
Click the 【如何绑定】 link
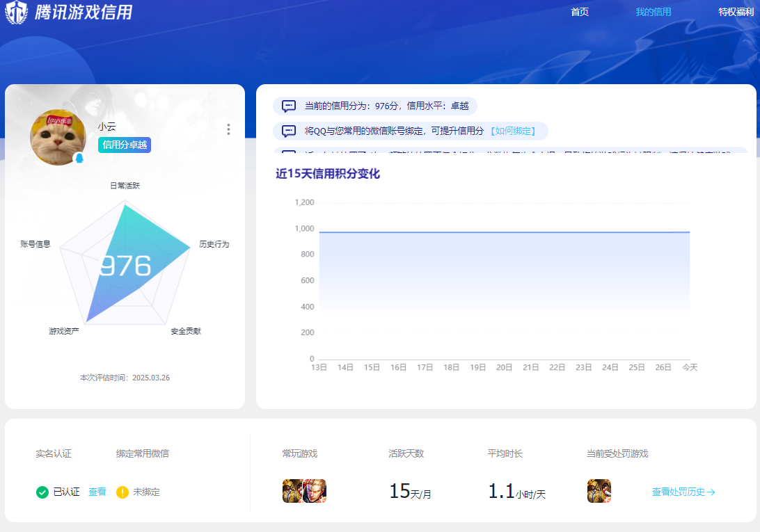point(513,131)
